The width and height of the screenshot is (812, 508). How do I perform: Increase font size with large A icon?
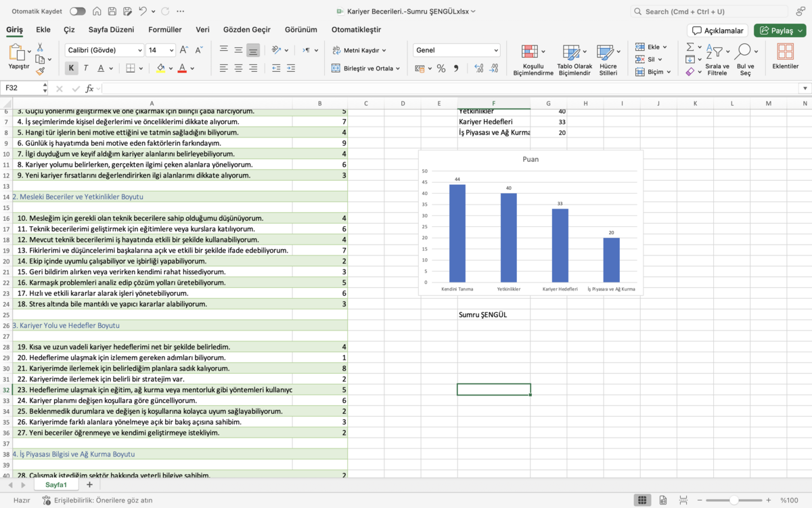184,50
